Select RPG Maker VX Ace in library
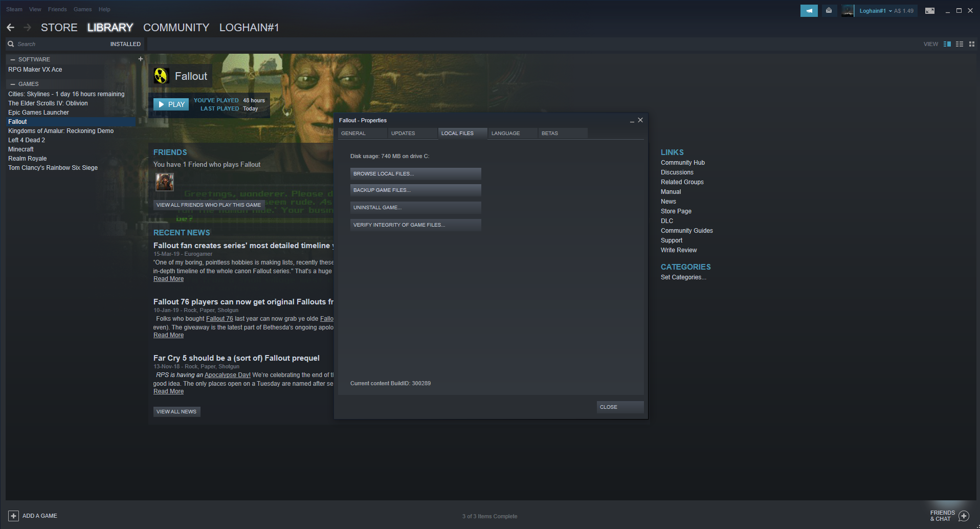The width and height of the screenshot is (980, 529). click(35, 70)
